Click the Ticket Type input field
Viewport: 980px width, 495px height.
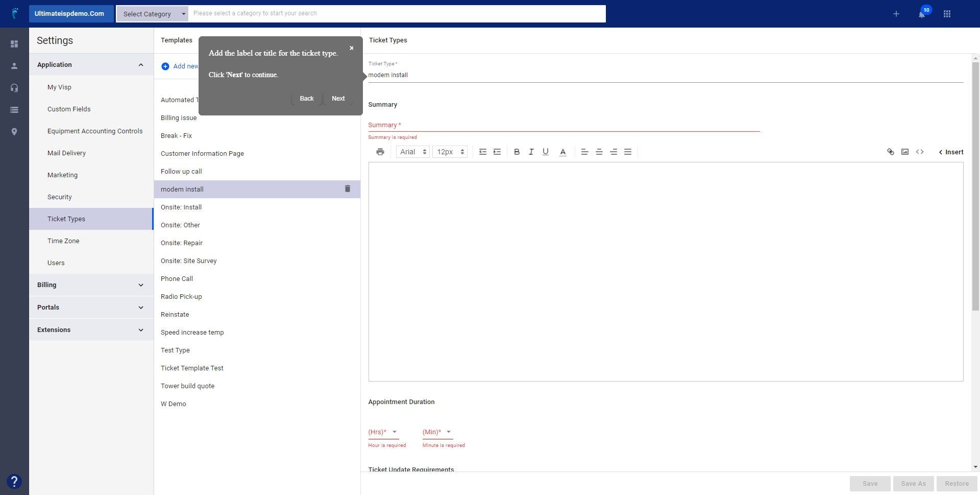(x=666, y=75)
